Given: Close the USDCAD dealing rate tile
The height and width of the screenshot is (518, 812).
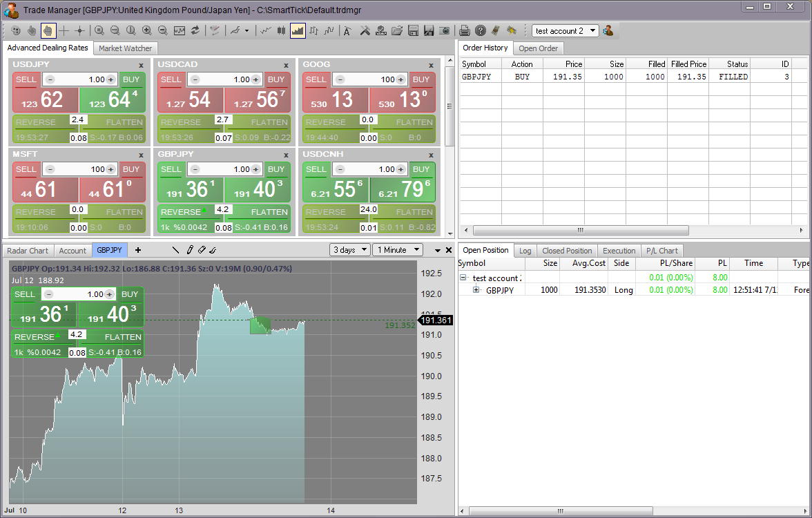Looking at the screenshot, I should click(287, 65).
